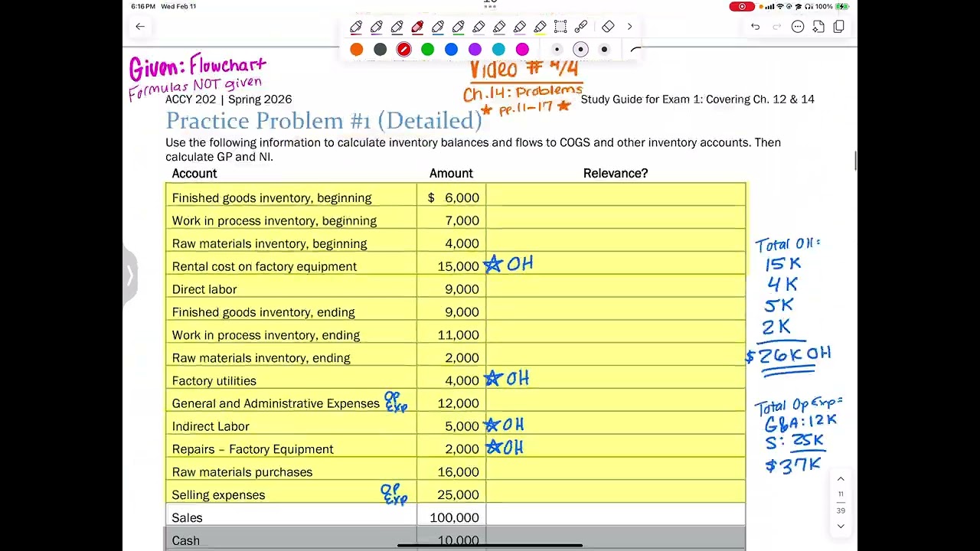Click the Account column header
The width and height of the screenshot is (980, 551).
coord(194,174)
